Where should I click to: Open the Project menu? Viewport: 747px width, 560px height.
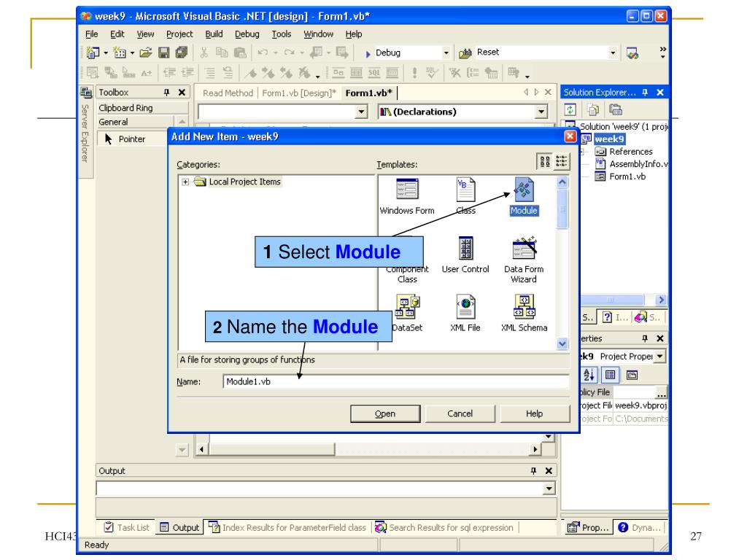pyautogui.click(x=179, y=34)
